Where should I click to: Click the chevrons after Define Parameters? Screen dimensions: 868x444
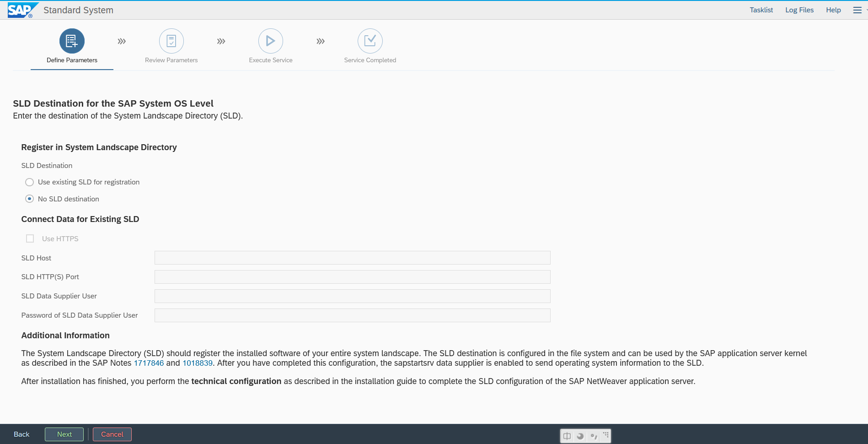122,41
